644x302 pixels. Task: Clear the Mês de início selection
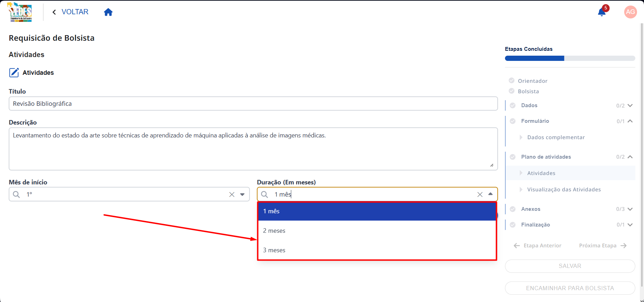[x=232, y=194]
